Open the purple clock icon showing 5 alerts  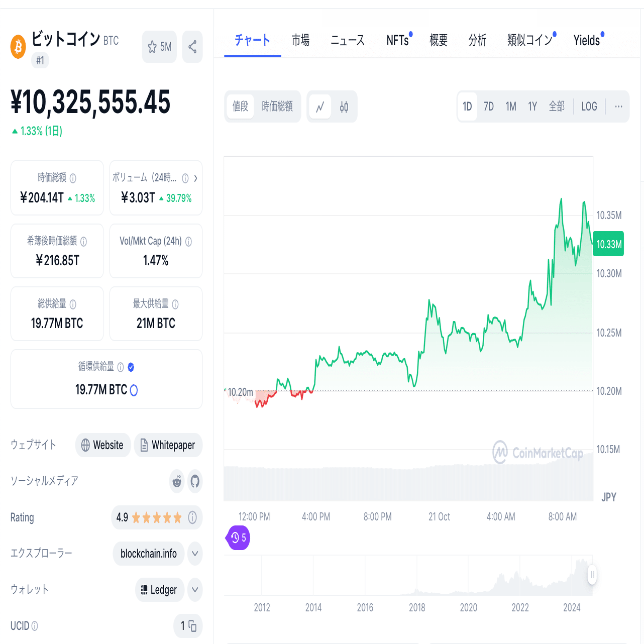coord(238,538)
